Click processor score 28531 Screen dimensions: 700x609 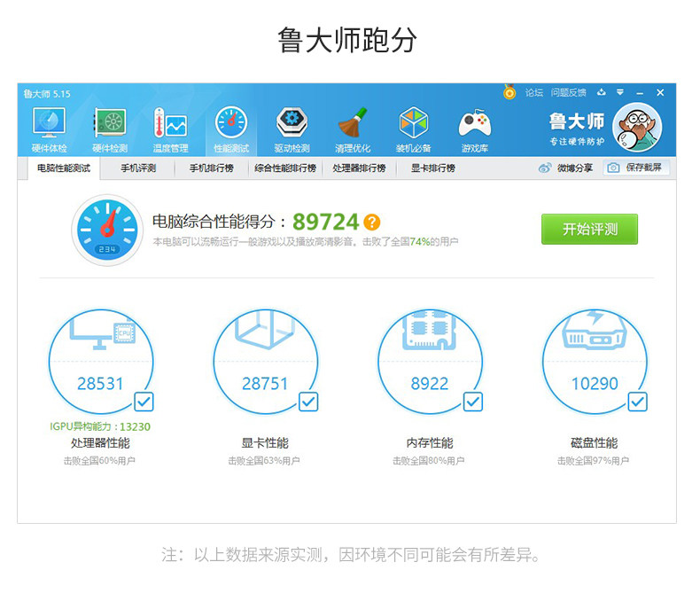click(x=100, y=384)
